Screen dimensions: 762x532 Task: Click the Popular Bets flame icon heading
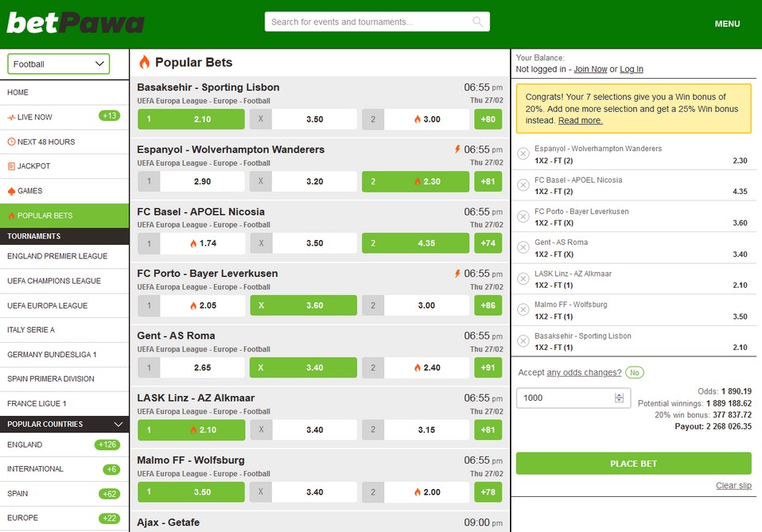[144, 62]
